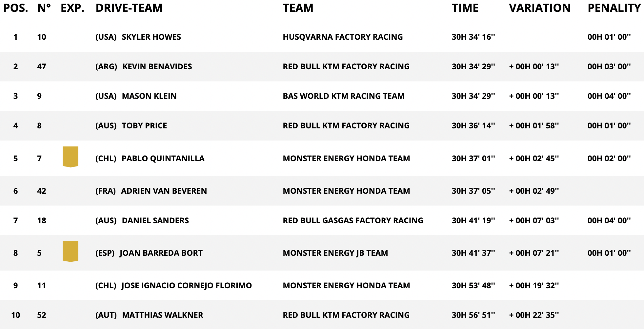Click on Toby Price's name

[144, 126]
